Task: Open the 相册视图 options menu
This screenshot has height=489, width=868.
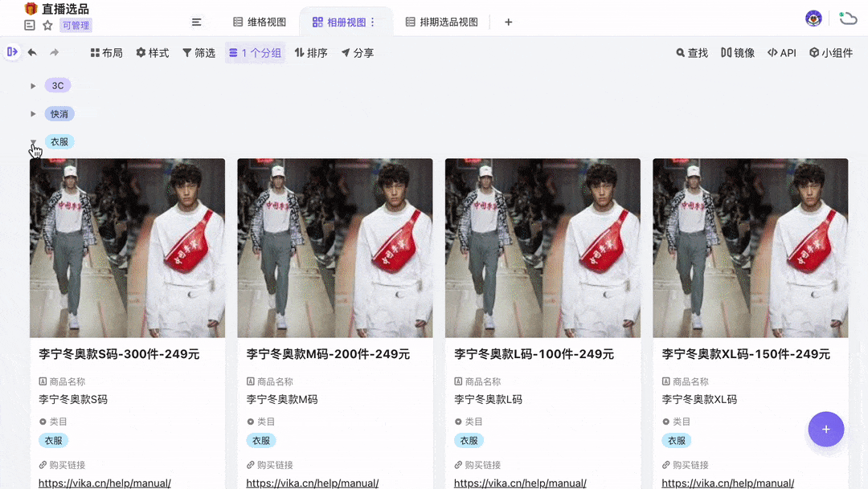Action: point(371,21)
